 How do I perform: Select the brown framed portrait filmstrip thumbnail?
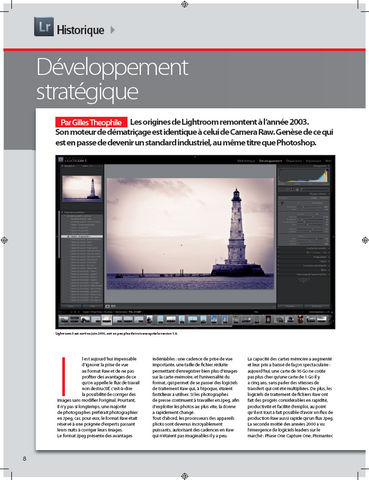[268, 319]
